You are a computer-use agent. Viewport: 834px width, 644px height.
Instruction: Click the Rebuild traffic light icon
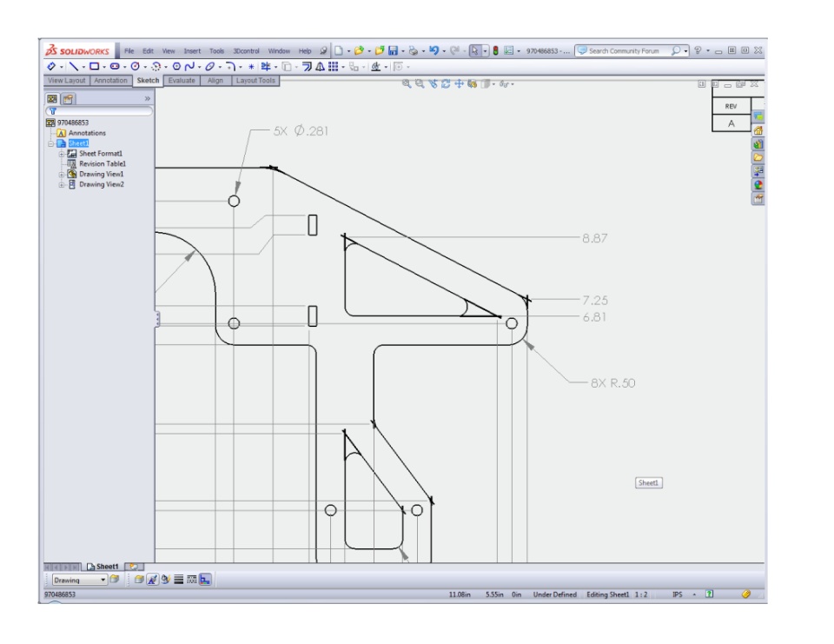495,50
